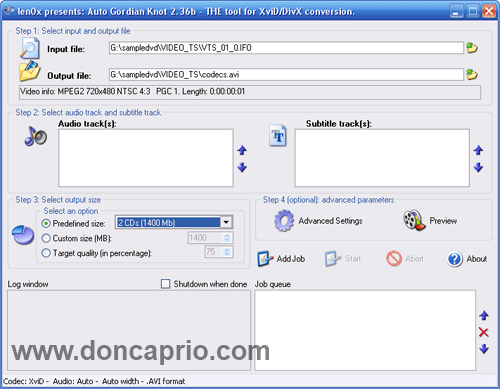Move subtitle track down arrow
Screen dimensions: 500x389
[x=479, y=167]
